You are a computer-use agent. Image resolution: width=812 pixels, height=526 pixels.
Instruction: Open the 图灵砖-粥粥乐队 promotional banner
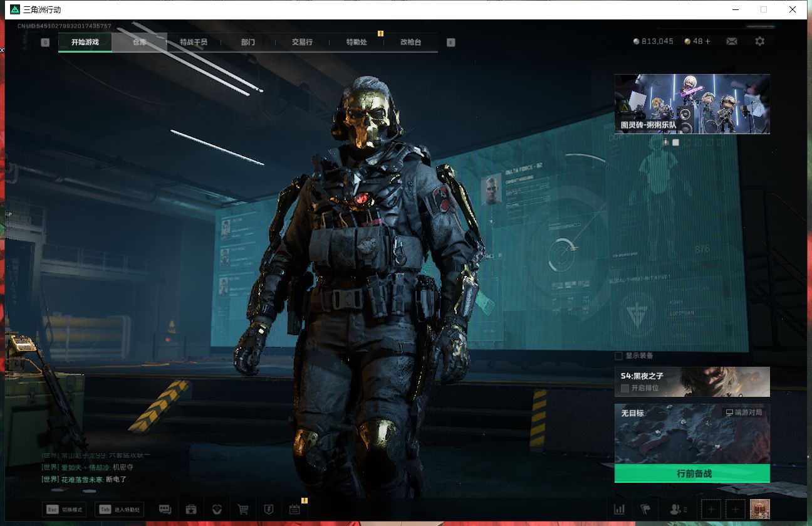692,103
